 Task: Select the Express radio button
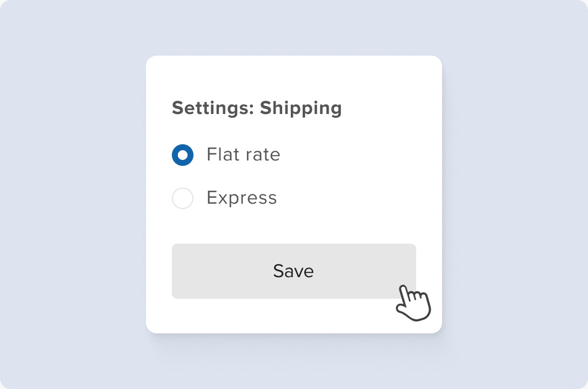tap(183, 198)
